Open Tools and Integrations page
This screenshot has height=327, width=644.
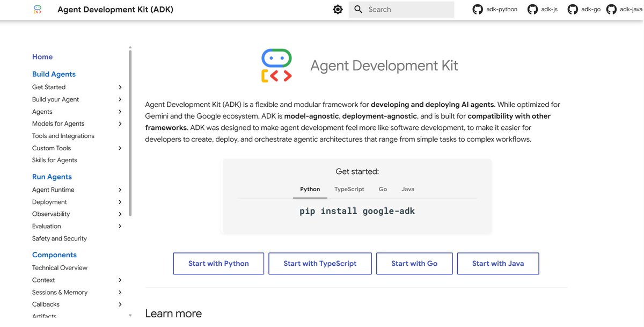(x=63, y=136)
